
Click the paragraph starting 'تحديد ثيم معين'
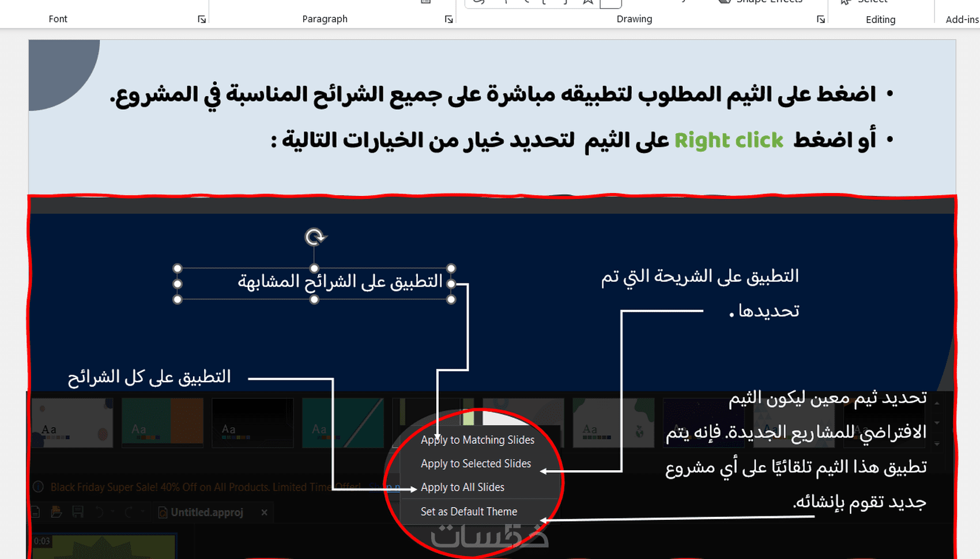point(796,450)
